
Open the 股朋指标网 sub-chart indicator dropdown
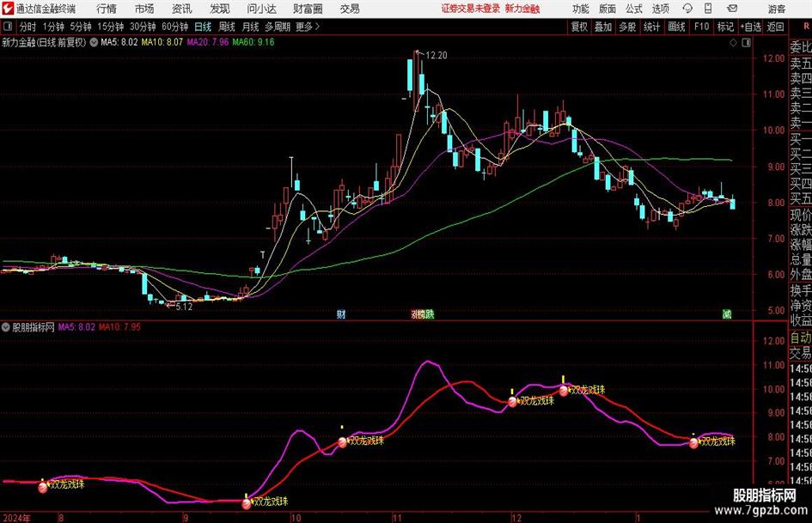coord(6,327)
